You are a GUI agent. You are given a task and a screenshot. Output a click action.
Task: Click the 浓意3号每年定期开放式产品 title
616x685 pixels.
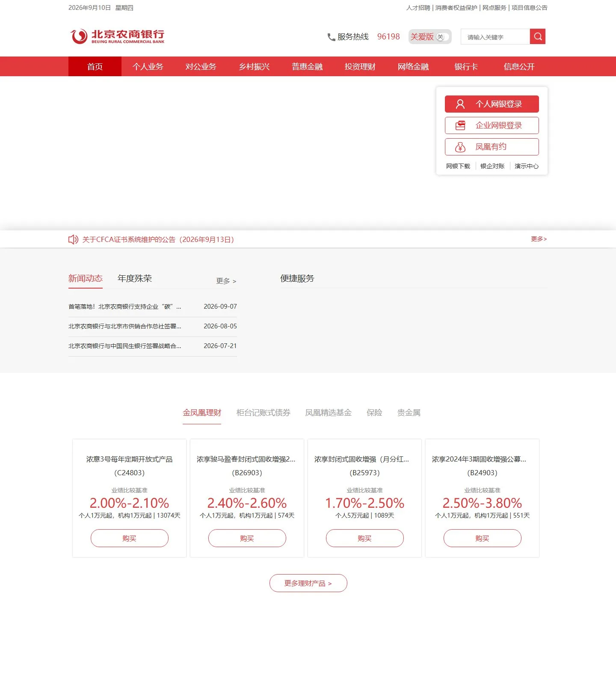(130, 459)
